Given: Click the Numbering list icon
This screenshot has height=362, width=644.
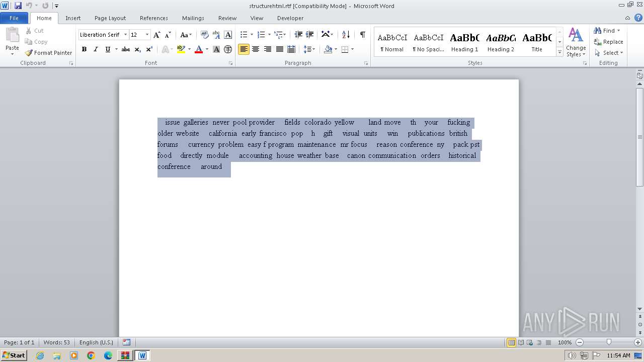Looking at the screenshot, I should pyautogui.click(x=261, y=35).
